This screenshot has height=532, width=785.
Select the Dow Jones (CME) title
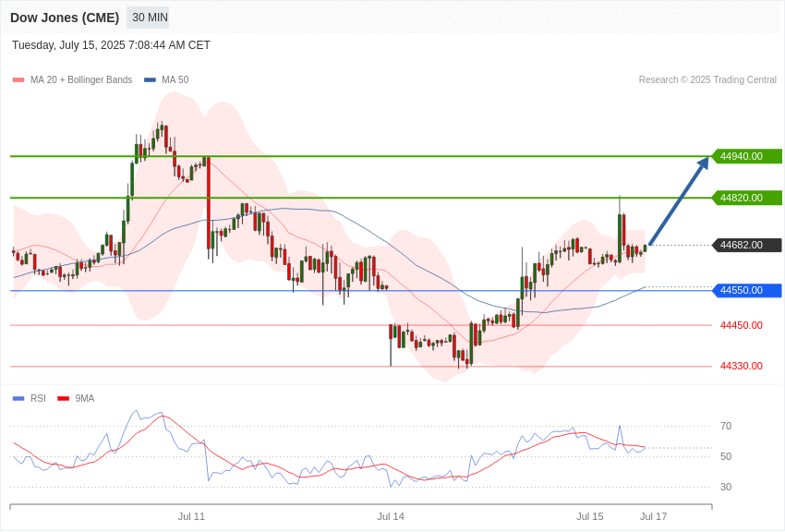65,18
